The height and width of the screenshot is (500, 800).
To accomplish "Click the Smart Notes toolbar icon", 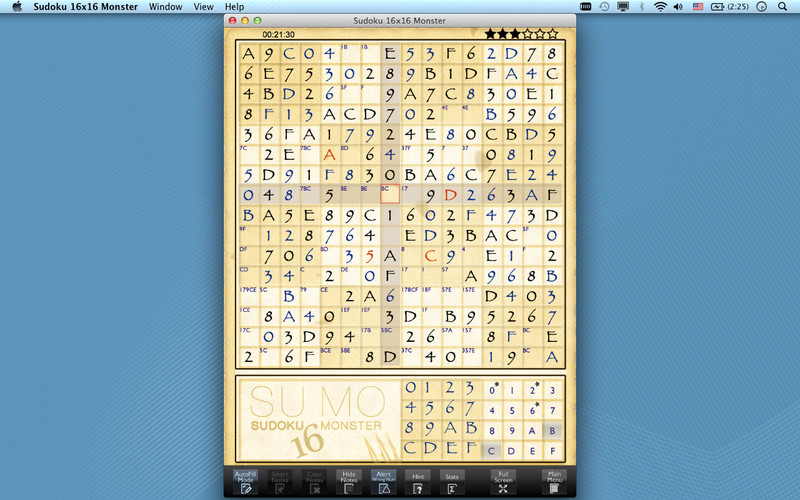I will [x=280, y=482].
